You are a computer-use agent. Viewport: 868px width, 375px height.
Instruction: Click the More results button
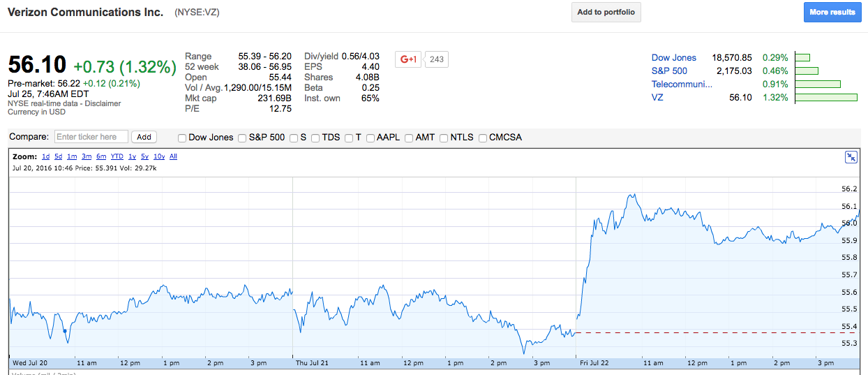pos(832,12)
